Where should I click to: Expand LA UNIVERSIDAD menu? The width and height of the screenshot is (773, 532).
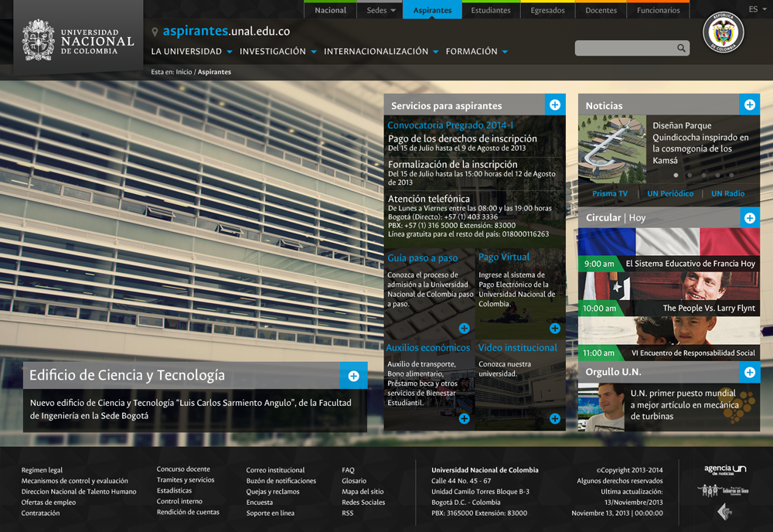pyautogui.click(x=192, y=52)
